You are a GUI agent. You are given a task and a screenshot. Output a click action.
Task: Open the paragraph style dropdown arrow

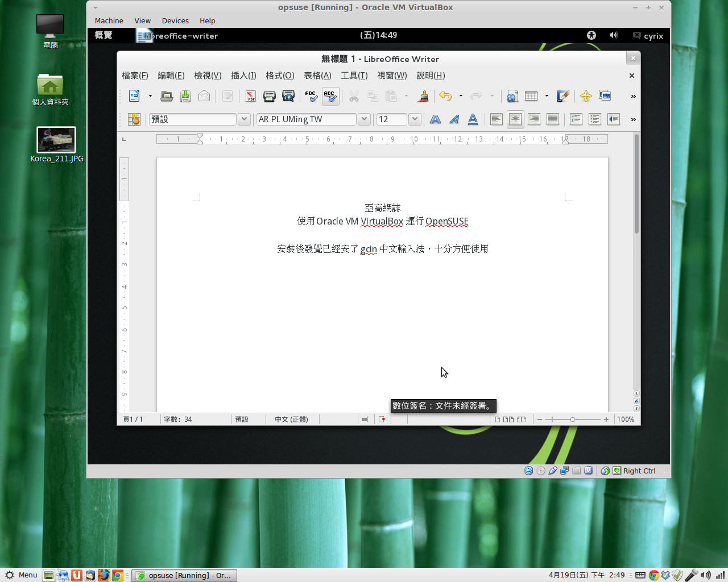click(244, 119)
